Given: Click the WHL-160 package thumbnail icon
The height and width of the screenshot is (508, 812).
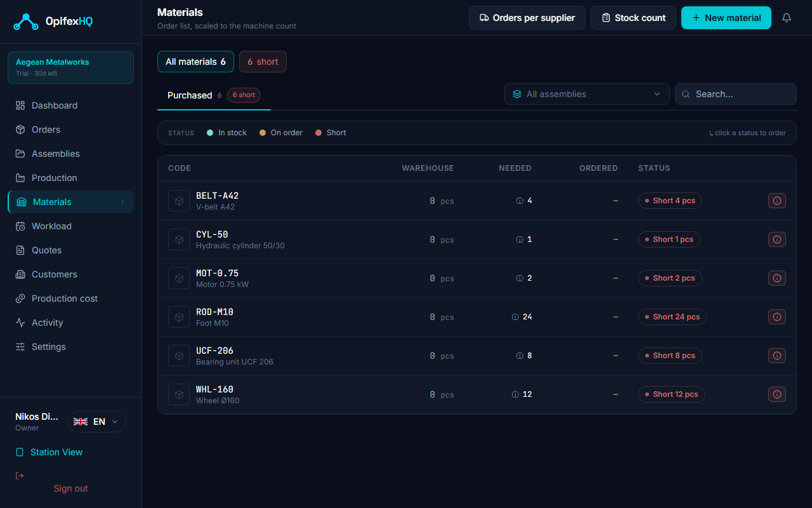Looking at the screenshot, I should [x=179, y=394].
